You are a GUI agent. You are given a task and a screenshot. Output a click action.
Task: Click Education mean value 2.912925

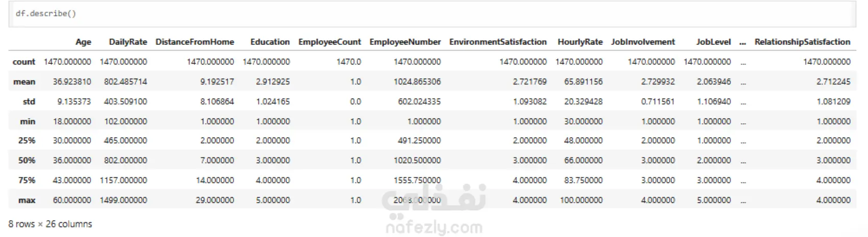[273, 82]
